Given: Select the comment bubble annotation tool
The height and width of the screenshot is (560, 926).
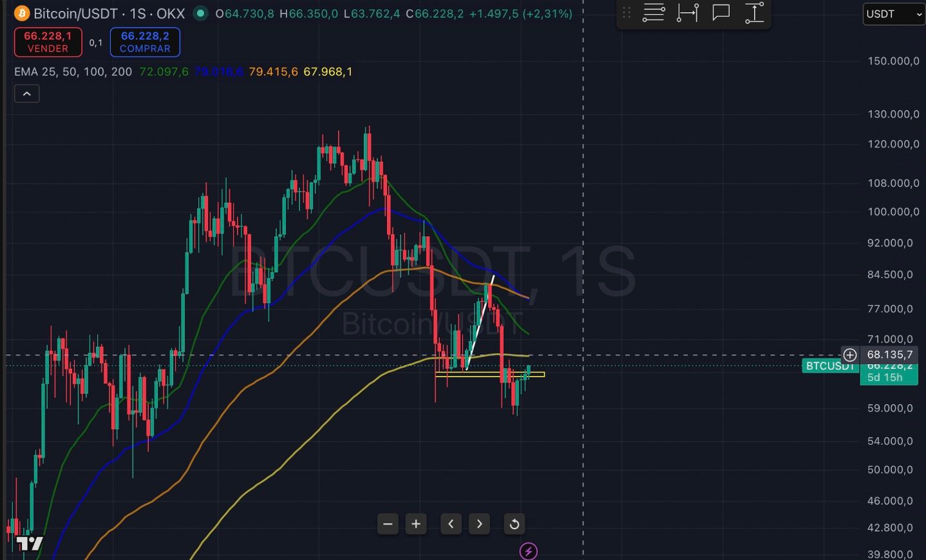Looking at the screenshot, I should pos(721,13).
